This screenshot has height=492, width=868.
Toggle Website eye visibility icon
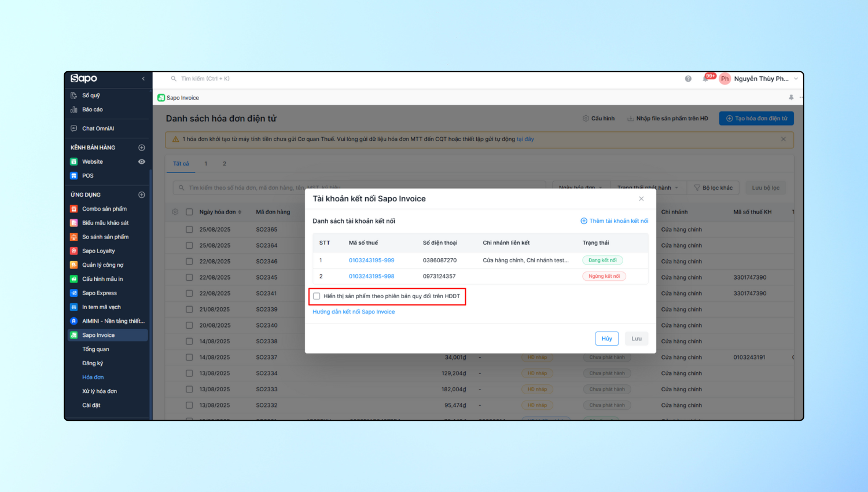[x=142, y=161]
